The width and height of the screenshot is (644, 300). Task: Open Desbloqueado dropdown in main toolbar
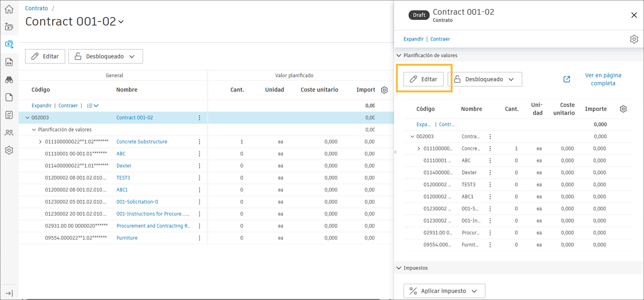105,56
